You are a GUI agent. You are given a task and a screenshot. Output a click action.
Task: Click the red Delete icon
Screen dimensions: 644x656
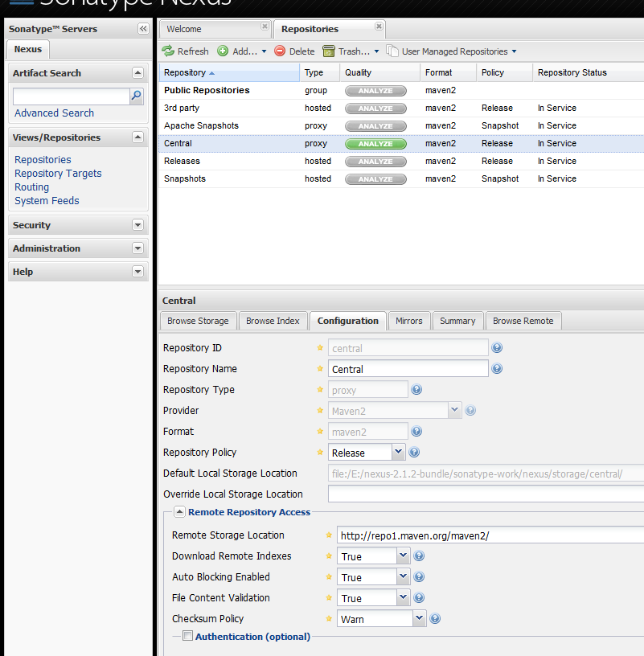point(280,51)
